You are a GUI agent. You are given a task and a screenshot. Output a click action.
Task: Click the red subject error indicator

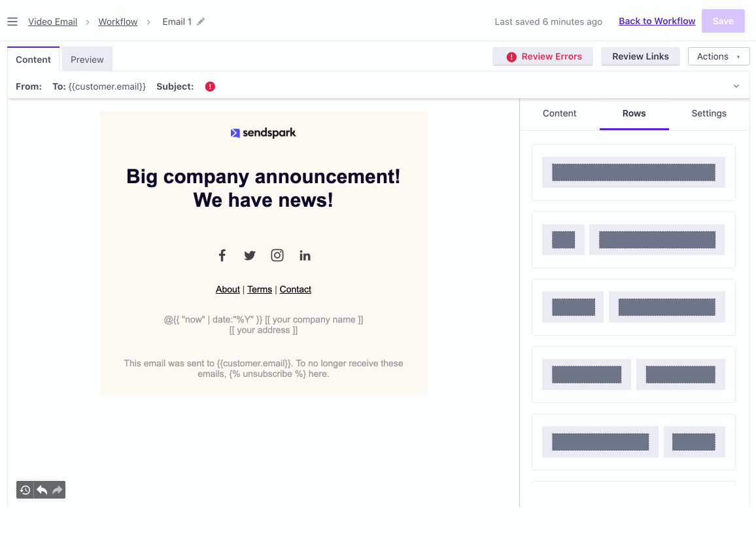(210, 87)
